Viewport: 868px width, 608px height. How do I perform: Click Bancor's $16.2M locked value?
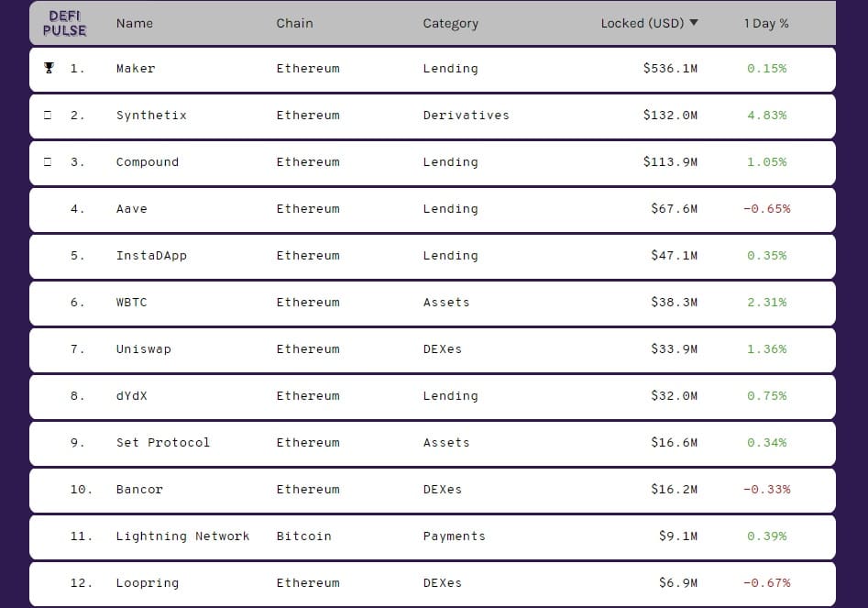pyautogui.click(x=674, y=490)
